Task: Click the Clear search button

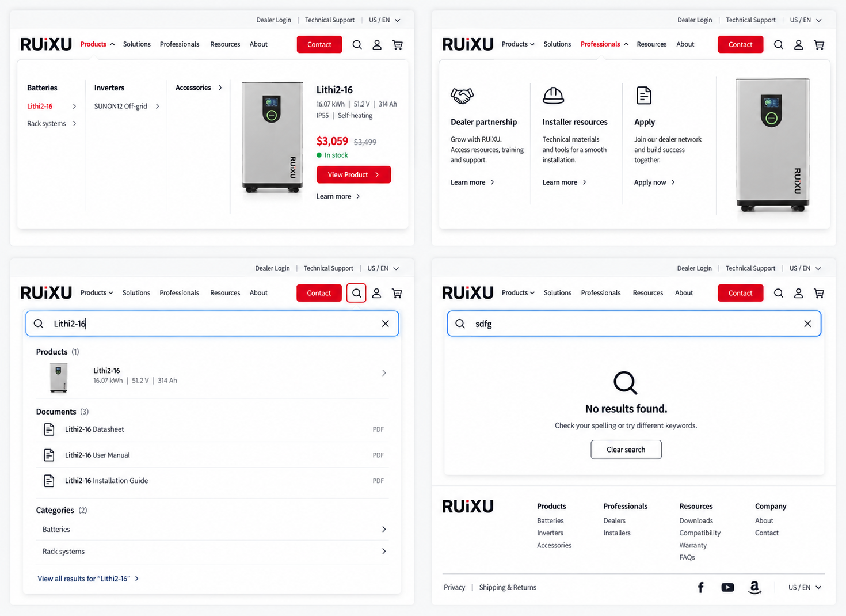Action: 626,450
